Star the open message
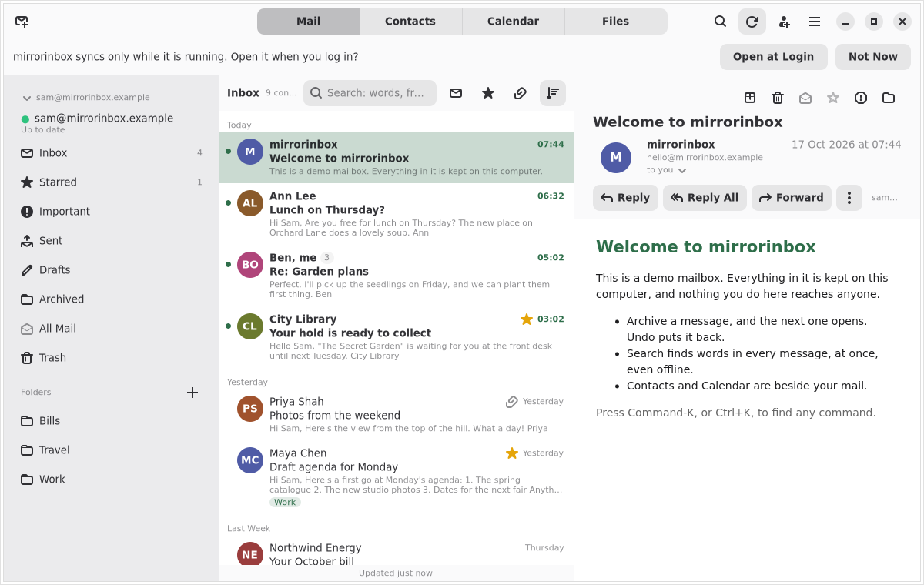The height and width of the screenshot is (585, 924). (x=833, y=98)
